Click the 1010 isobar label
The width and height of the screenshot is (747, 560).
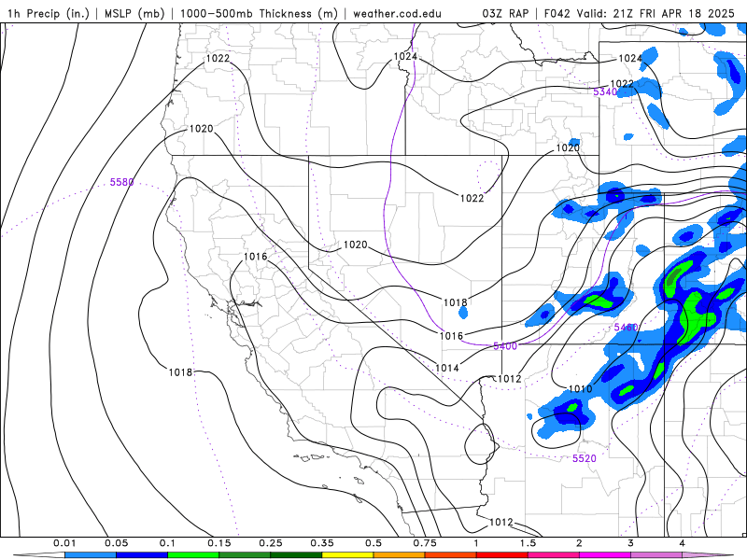[580, 389]
